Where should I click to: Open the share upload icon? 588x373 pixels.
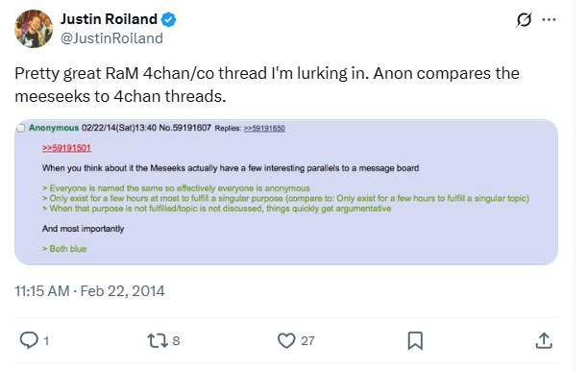pyautogui.click(x=544, y=340)
